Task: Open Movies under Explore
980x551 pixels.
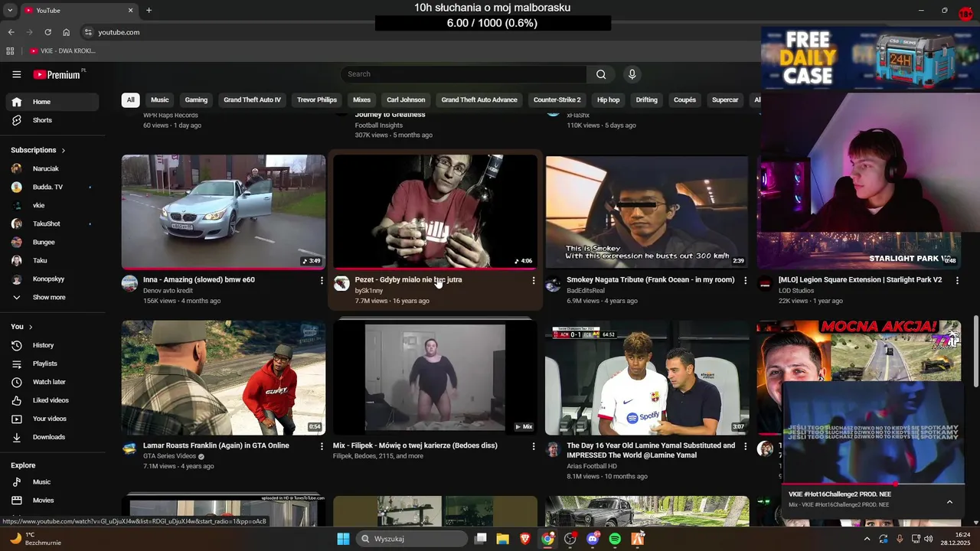Action: (x=52, y=500)
